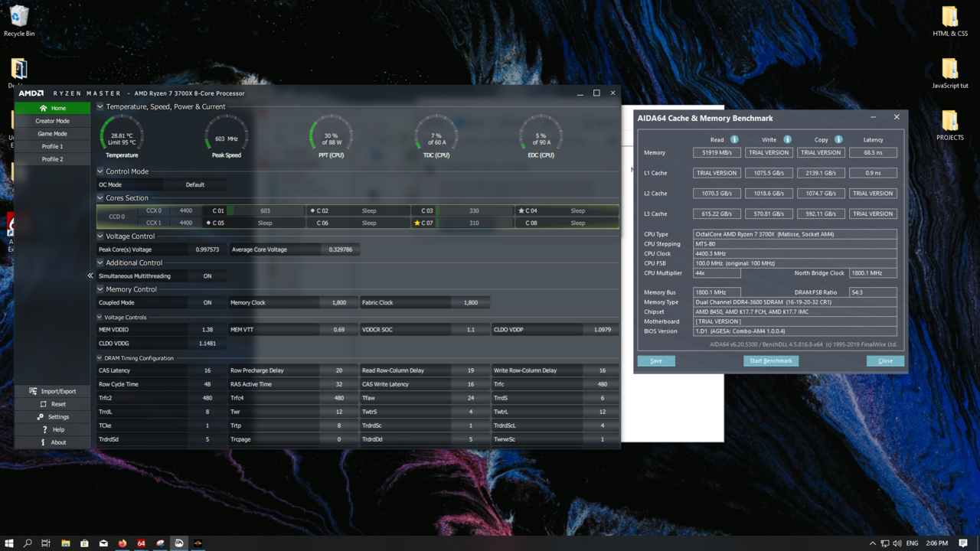Click the Close button in AIDA64
The height and width of the screenshot is (551, 980).
point(885,360)
